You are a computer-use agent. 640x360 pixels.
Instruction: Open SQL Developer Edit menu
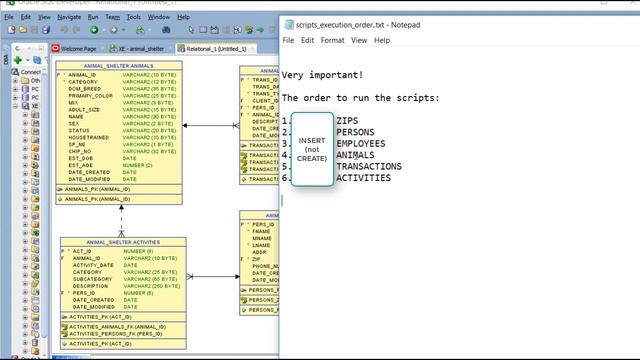pos(25,17)
